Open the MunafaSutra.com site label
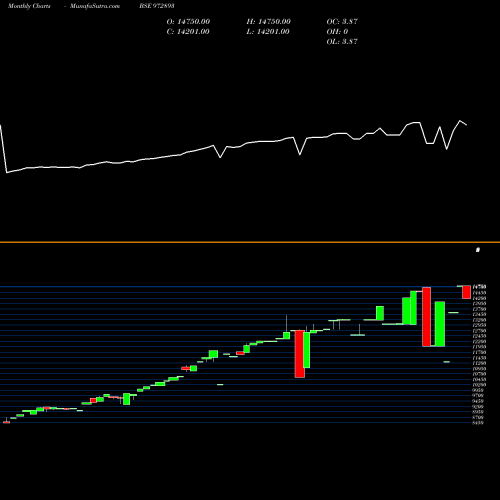The image size is (500, 500). click(x=95, y=6)
